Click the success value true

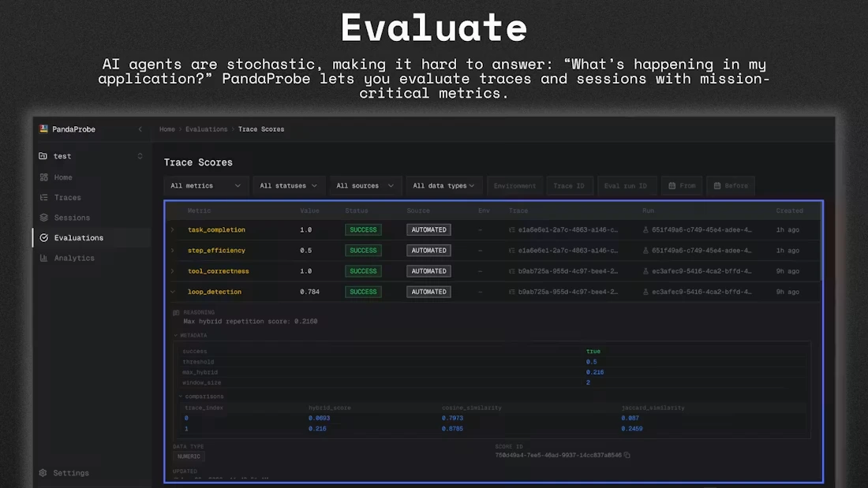pyautogui.click(x=593, y=351)
